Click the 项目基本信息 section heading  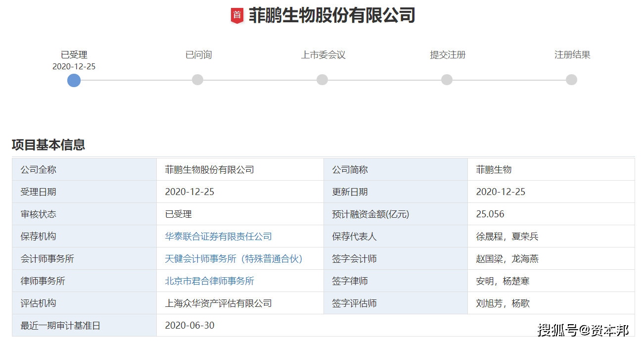pos(48,145)
